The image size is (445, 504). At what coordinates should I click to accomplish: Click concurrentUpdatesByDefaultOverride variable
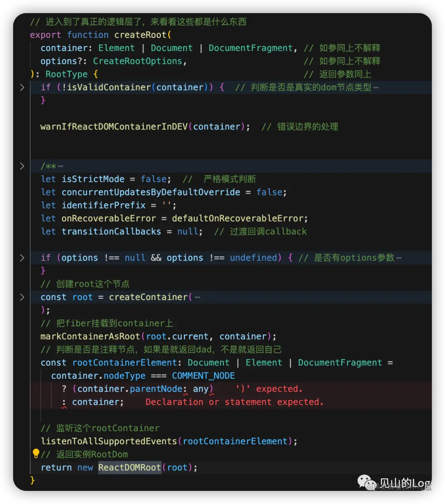[151, 192]
